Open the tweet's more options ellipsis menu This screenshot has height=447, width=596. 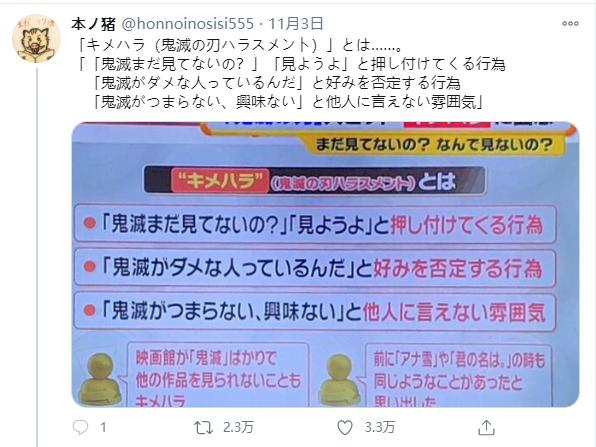570,24
